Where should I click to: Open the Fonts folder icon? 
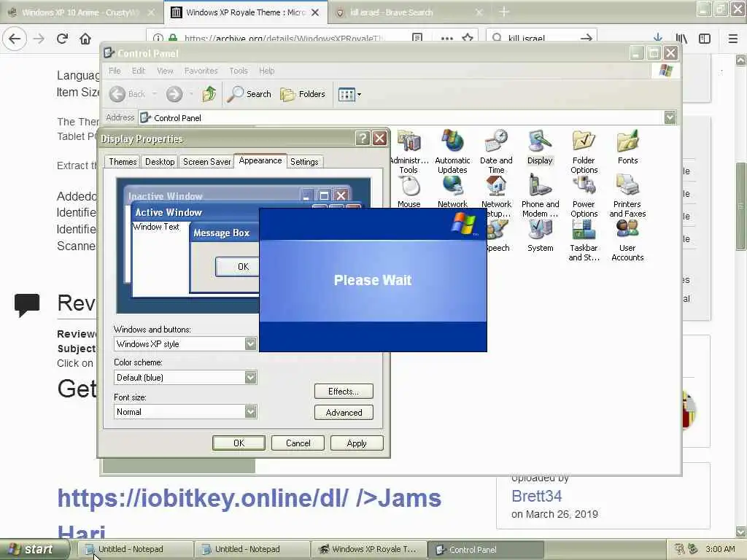[627, 147]
